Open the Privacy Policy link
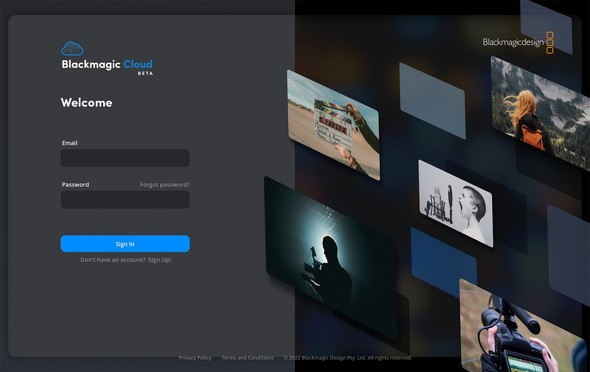The image size is (590, 372). point(195,358)
